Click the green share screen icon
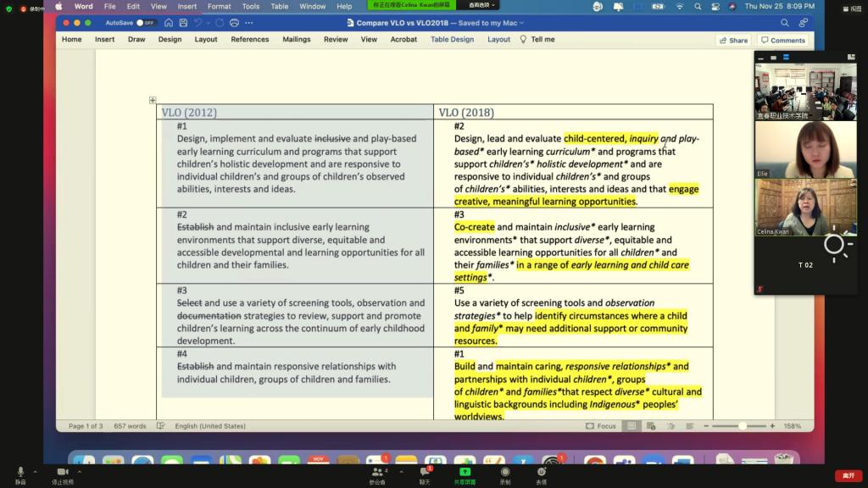This screenshot has width=868, height=488. tap(465, 471)
